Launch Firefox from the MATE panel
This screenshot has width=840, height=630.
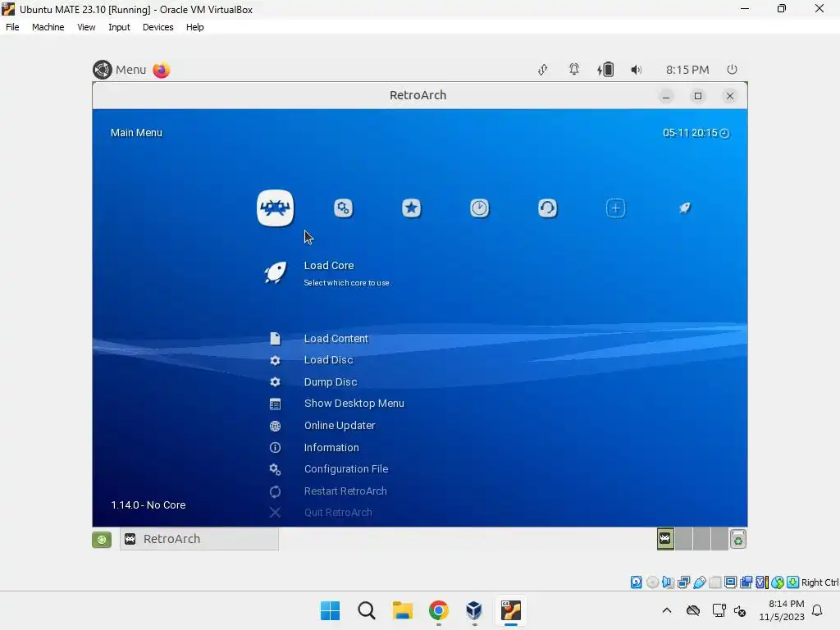(x=162, y=70)
